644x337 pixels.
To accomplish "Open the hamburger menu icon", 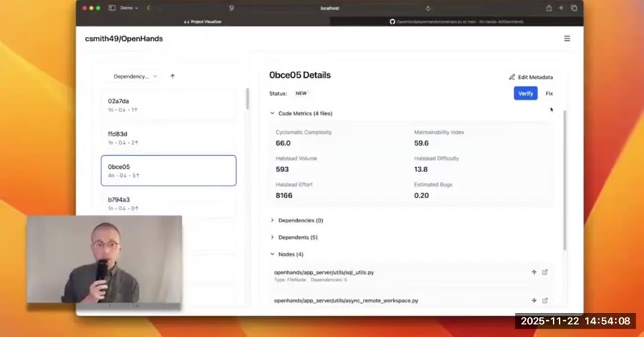I will point(567,39).
